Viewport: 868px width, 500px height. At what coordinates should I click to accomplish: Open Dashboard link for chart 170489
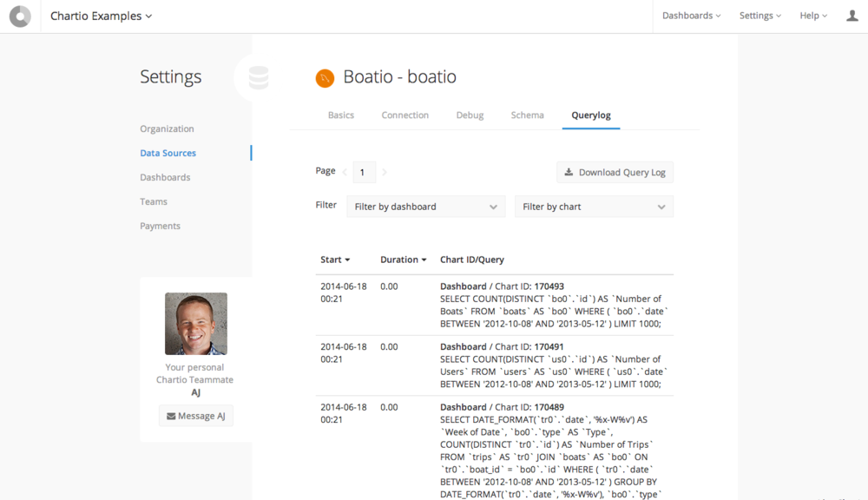coord(464,407)
